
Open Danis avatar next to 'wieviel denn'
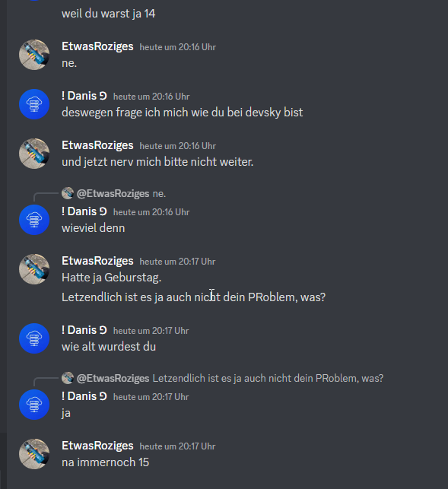click(x=34, y=220)
